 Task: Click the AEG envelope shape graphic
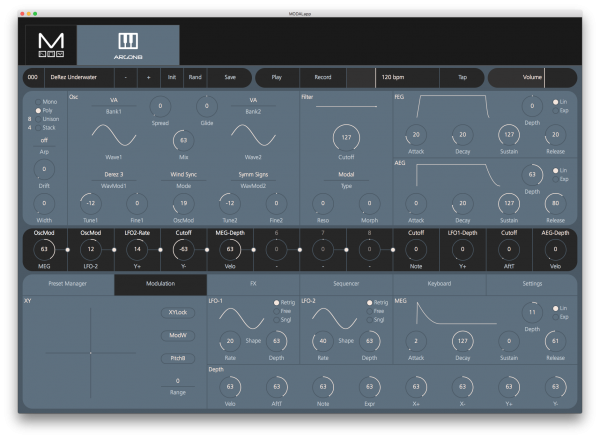point(458,175)
